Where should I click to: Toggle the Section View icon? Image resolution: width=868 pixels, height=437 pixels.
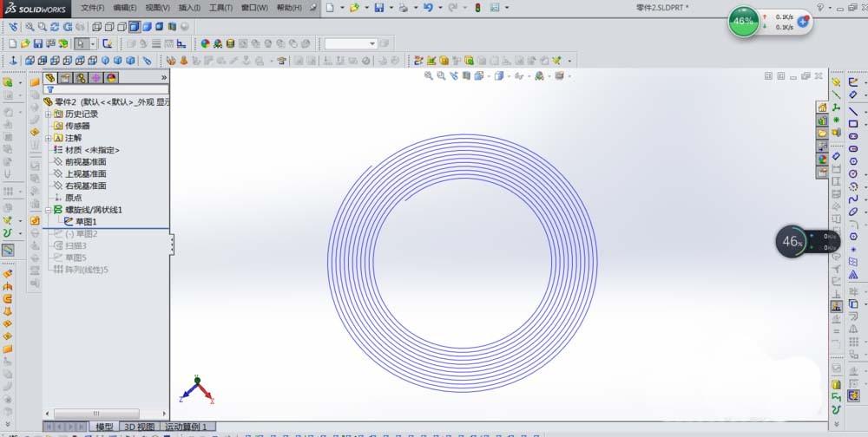click(172, 27)
